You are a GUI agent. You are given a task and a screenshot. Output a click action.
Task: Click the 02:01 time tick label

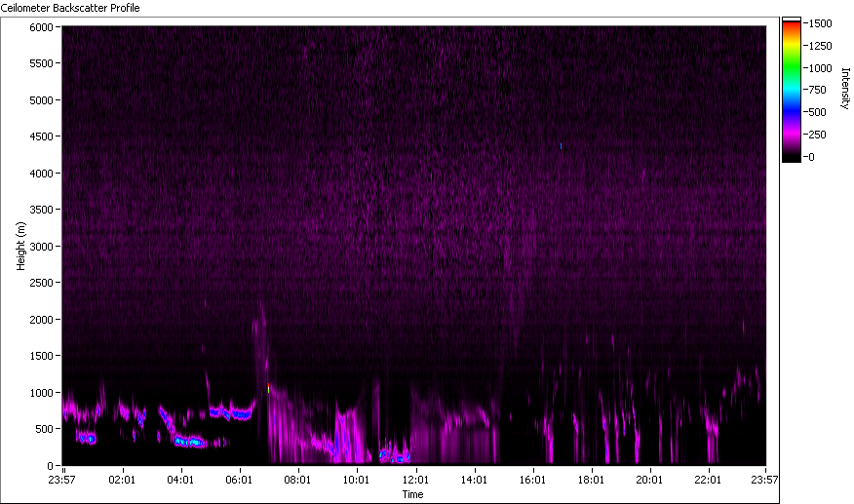point(122,480)
